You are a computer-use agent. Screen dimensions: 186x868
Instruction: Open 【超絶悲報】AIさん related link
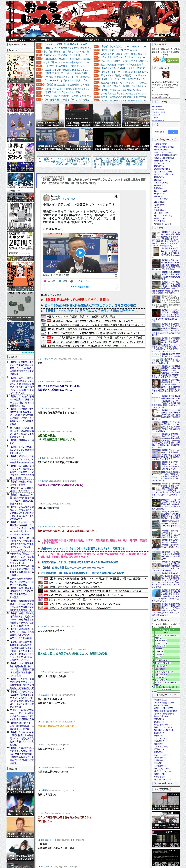pyautogui.click(x=93, y=321)
